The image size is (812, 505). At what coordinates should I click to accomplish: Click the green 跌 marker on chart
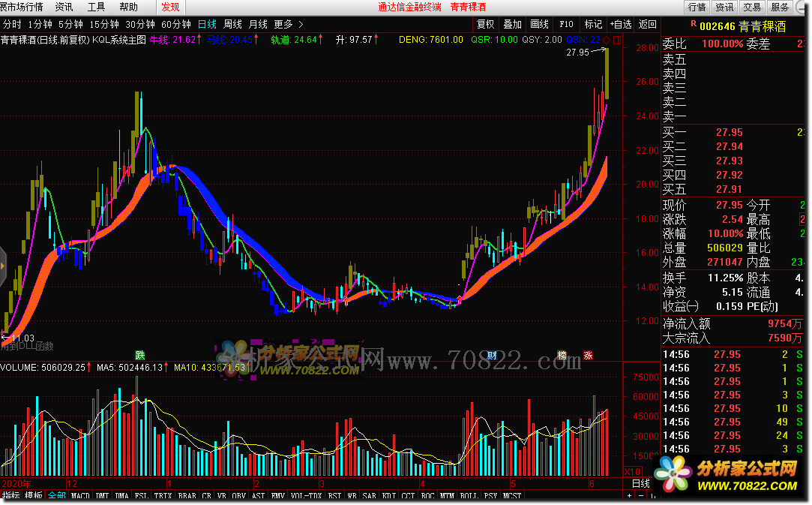coord(139,355)
